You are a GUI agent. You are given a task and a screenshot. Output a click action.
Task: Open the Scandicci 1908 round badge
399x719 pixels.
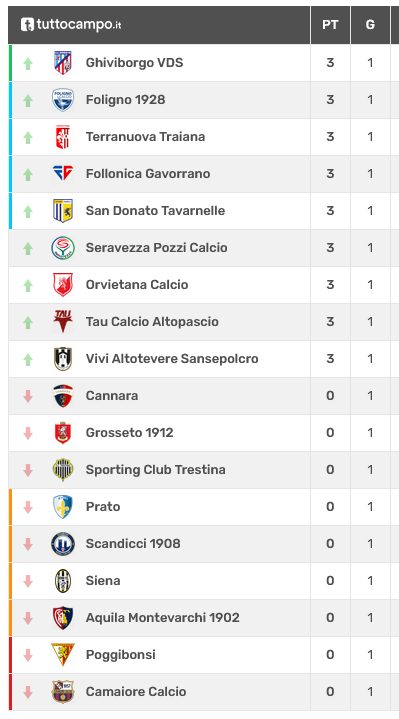click(63, 543)
